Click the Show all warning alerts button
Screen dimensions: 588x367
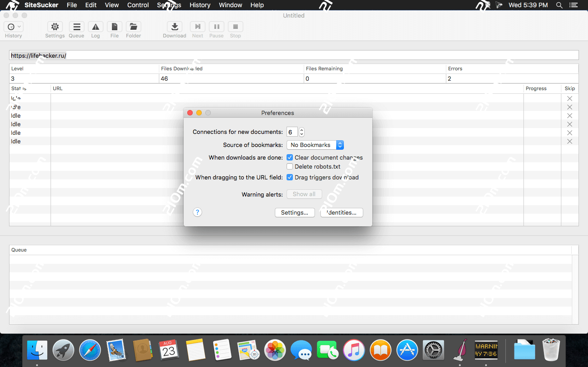[x=304, y=194]
